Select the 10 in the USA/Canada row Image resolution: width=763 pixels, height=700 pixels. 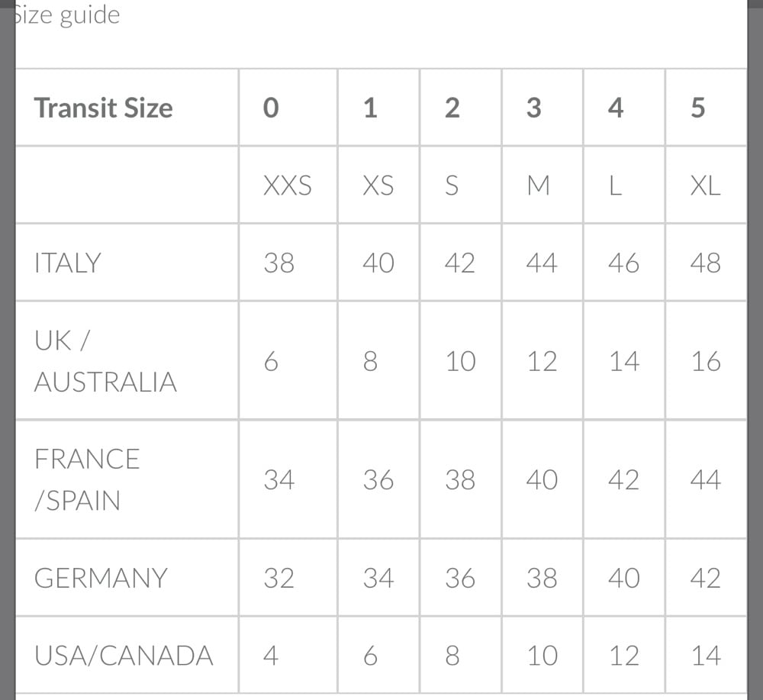(542, 656)
